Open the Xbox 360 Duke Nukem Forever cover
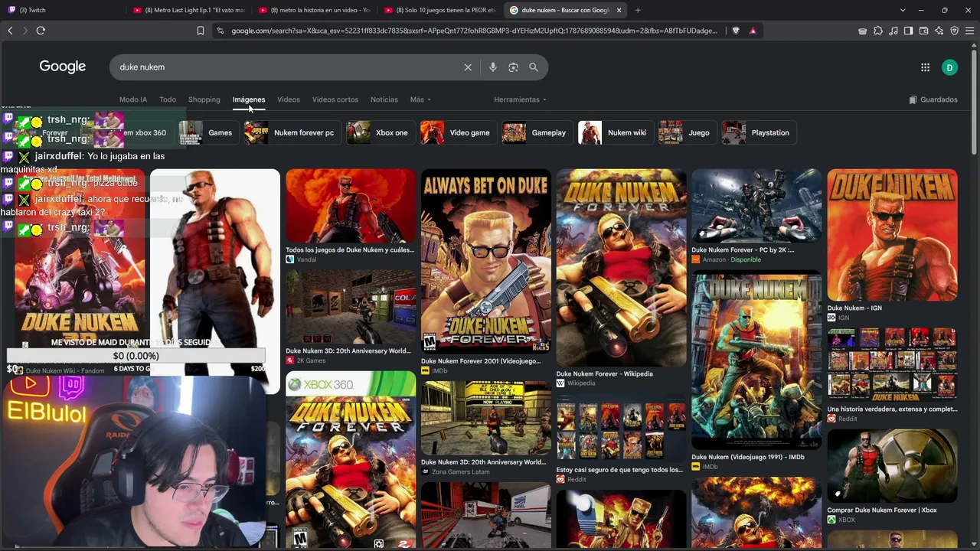 [351, 460]
